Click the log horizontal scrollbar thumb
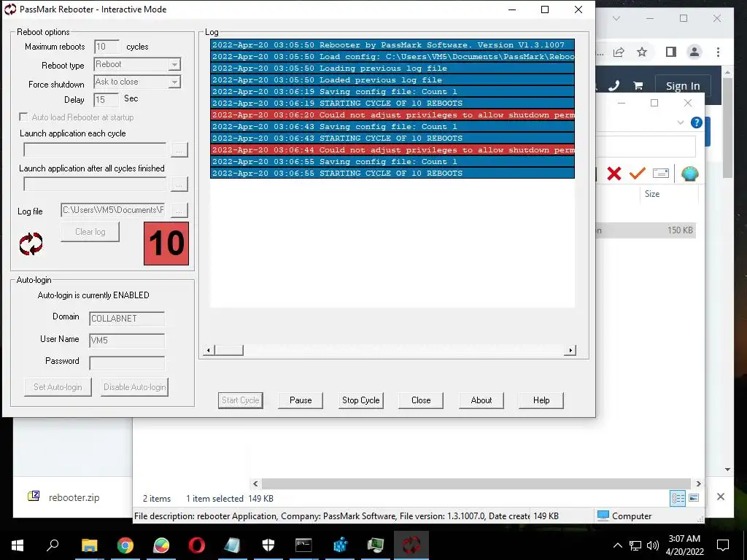The image size is (747, 560). tap(229, 351)
